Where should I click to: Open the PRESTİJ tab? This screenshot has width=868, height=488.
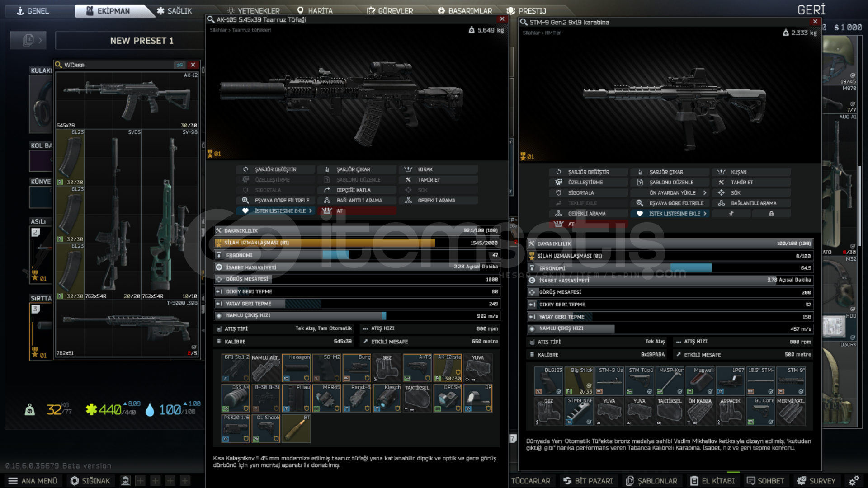pyautogui.click(x=526, y=11)
